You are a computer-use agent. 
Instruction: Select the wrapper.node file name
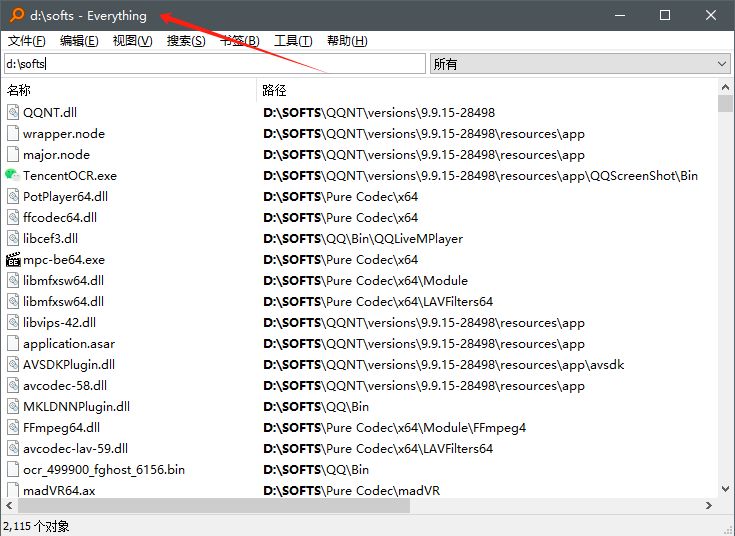point(64,134)
